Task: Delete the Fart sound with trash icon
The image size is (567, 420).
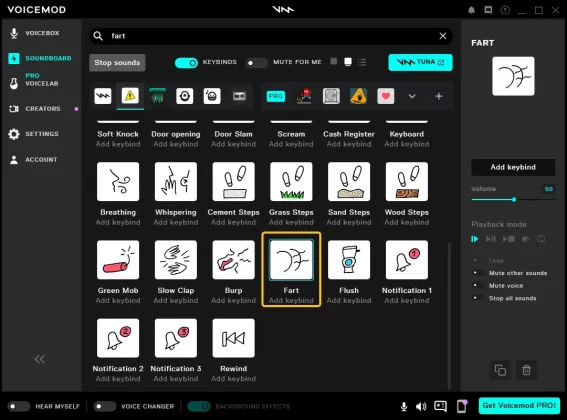Action: coord(526,370)
